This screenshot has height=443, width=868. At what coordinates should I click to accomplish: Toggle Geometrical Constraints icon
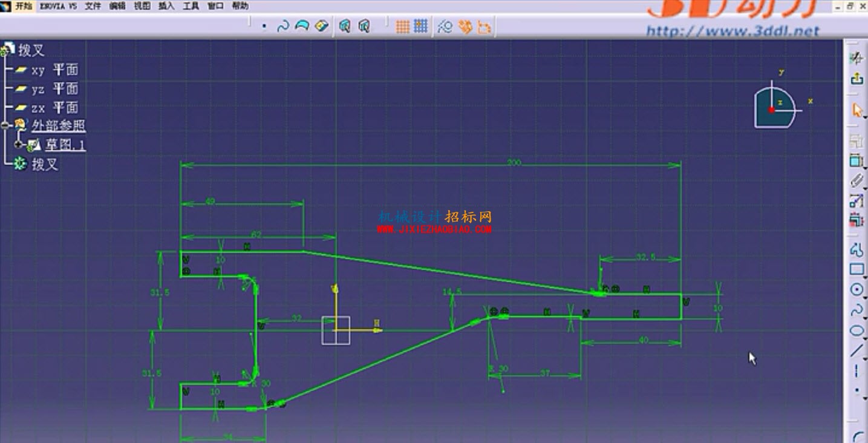coord(465,27)
